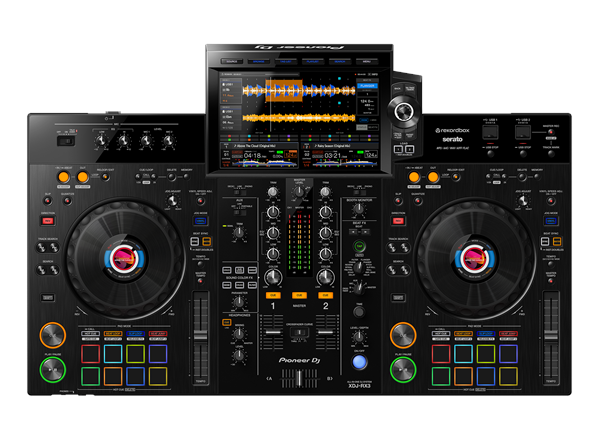Image resolution: width=600 pixels, height=440 pixels.
Task: Click the MASTER LEVEL knob
Action: coord(299,192)
